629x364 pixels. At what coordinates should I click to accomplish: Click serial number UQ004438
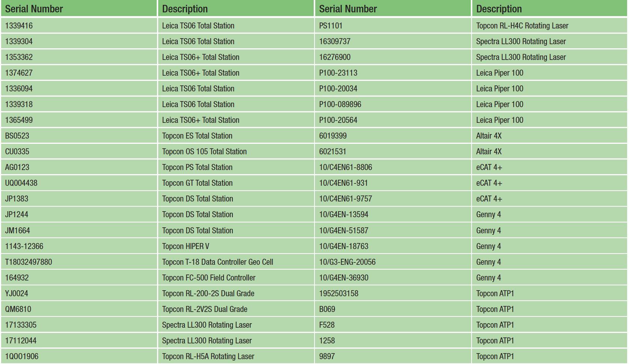[x=21, y=183]
